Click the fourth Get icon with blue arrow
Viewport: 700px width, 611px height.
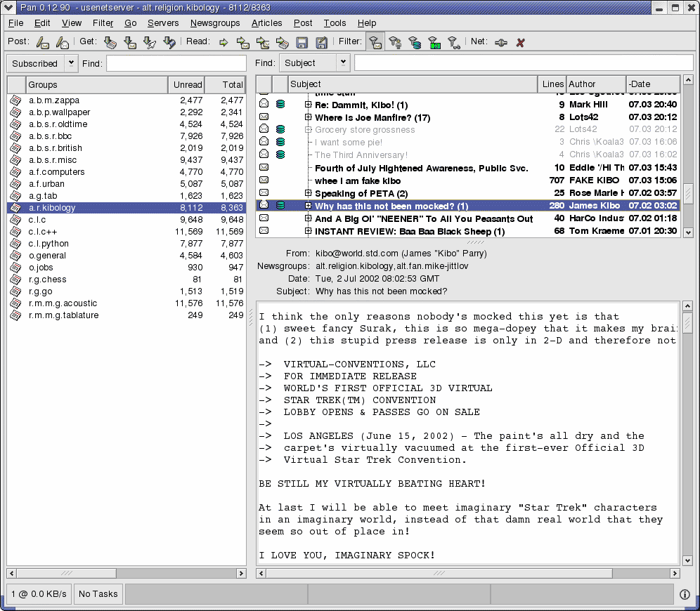pyautogui.click(x=169, y=42)
